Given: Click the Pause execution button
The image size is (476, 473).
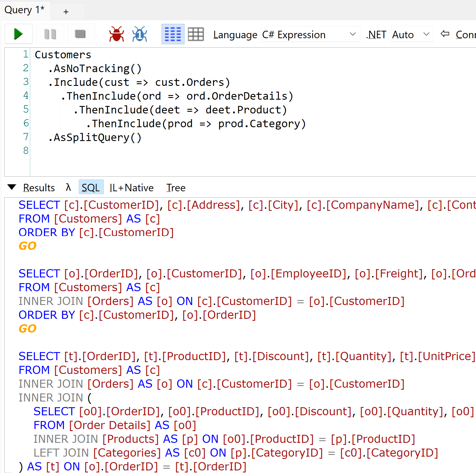Looking at the screenshot, I should (x=50, y=34).
